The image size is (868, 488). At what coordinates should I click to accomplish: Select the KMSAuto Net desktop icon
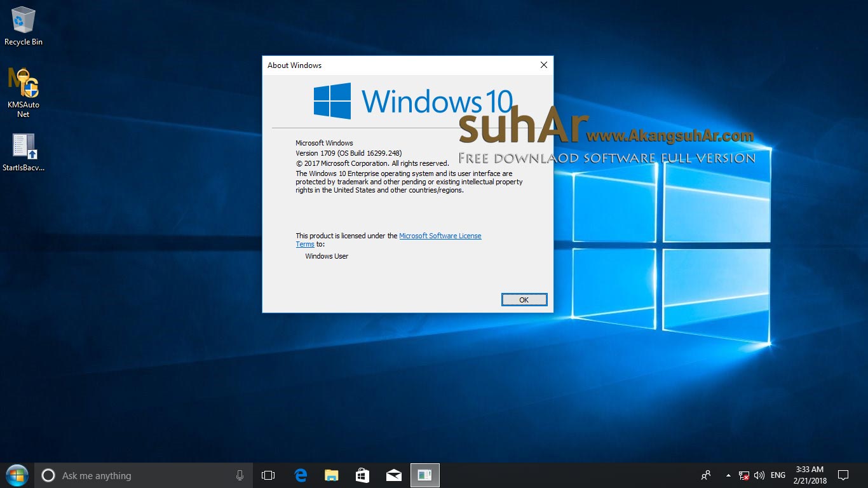coord(24,93)
